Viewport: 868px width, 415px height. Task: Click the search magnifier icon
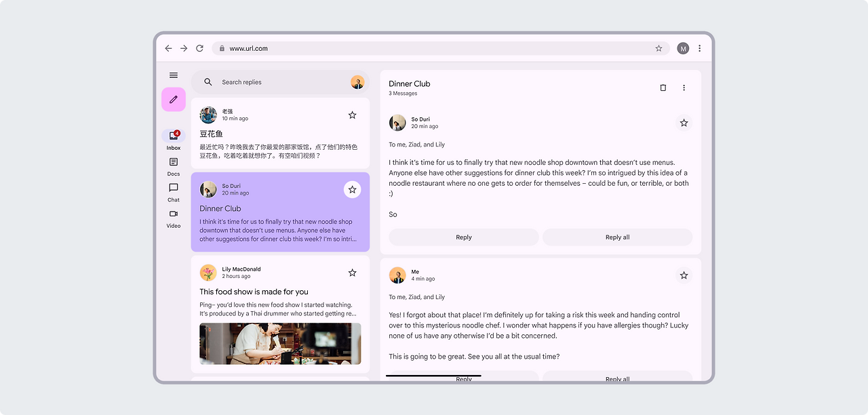208,82
